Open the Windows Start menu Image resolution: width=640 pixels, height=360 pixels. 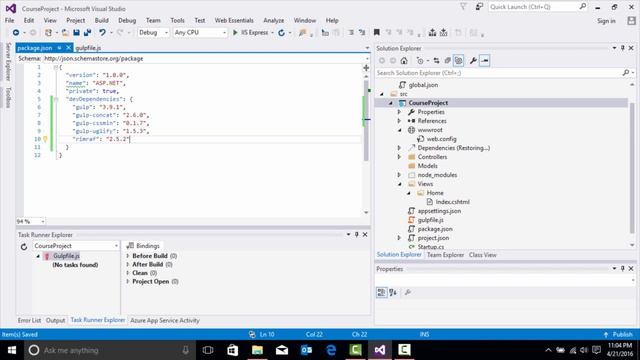[x=12, y=350]
